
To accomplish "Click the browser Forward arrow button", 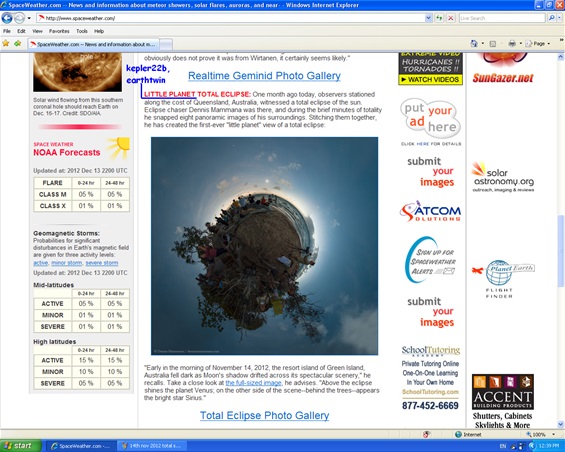I will pyautogui.click(x=19, y=18).
